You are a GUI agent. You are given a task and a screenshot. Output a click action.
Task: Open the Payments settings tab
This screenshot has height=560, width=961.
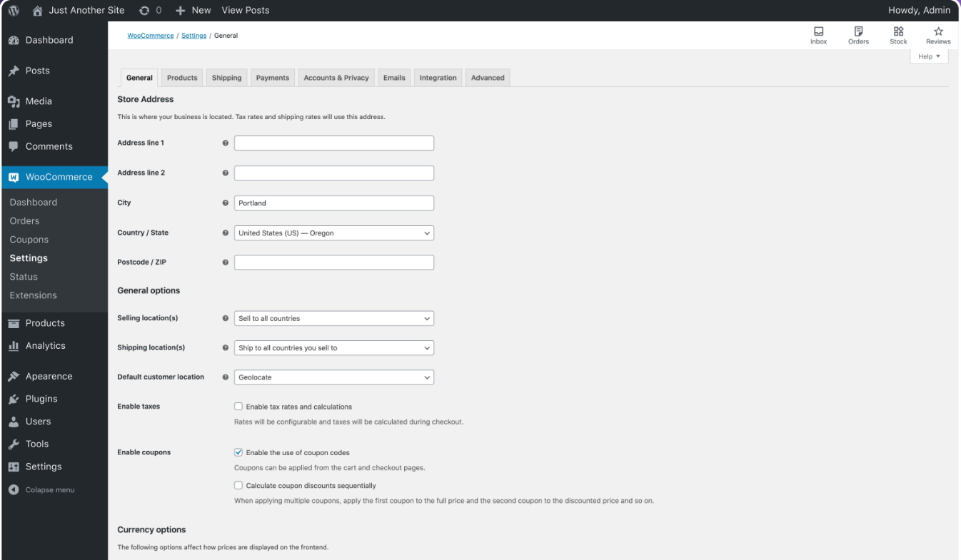click(x=272, y=77)
